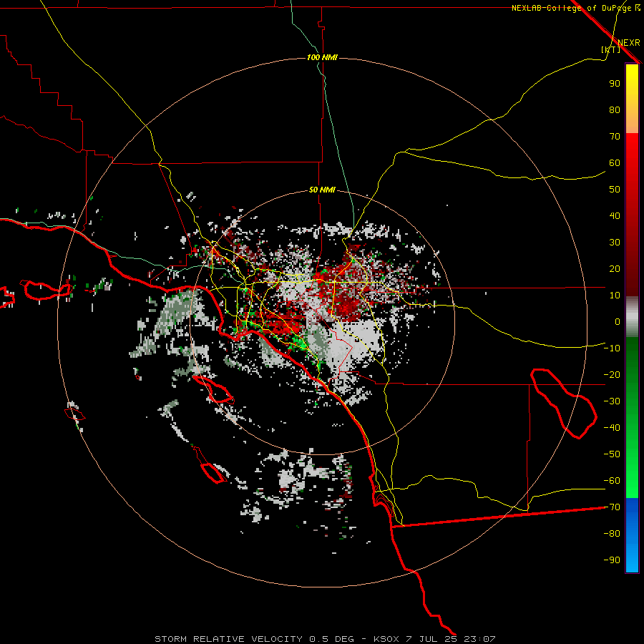The width and height of the screenshot is (644, 644).
Task: Click the NEXLAB-College of DuPage watermark text
Action: click(x=575, y=8)
